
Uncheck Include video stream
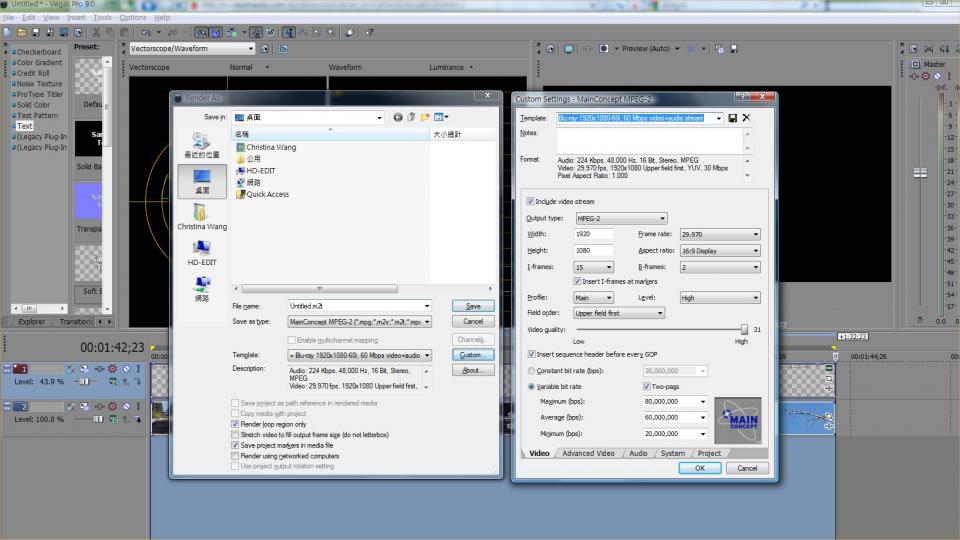[x=531, y=201]
